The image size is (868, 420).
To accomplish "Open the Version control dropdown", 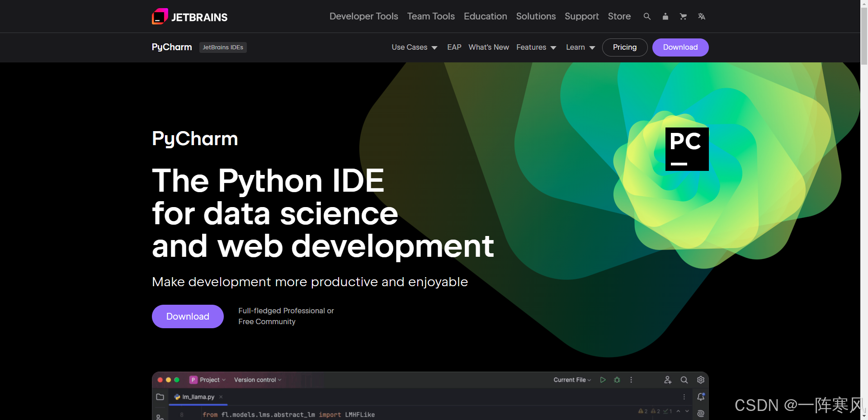I will [x=258, y=380].
